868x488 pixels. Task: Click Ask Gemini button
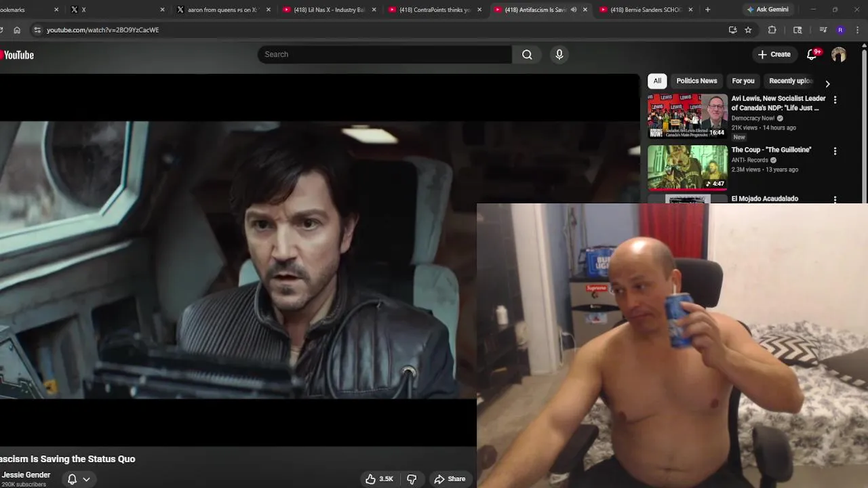767,9
